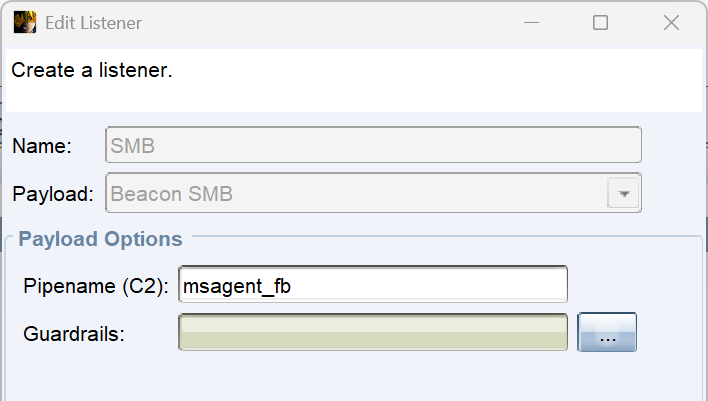Focus the Pipename (C2) text field
Image resolution: width=708 pixels, height=401 pixels.
click(372, 285)
